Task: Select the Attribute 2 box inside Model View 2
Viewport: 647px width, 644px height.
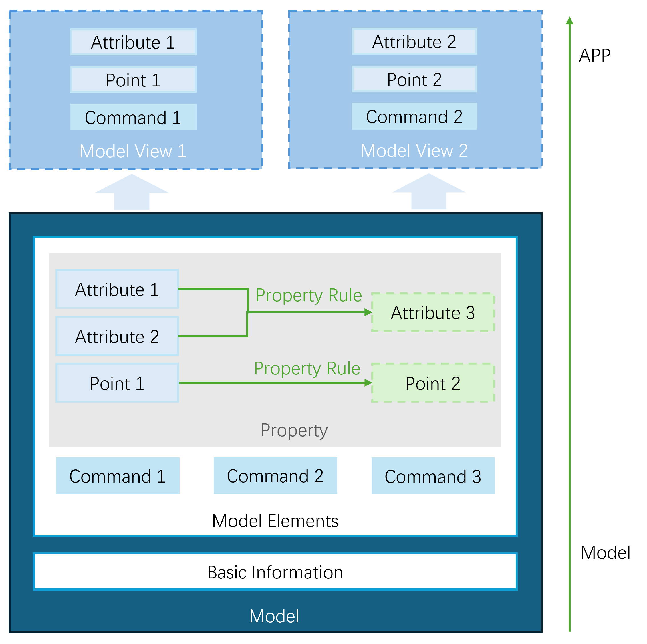Action: pyautogui.click(x=414, y=41)
